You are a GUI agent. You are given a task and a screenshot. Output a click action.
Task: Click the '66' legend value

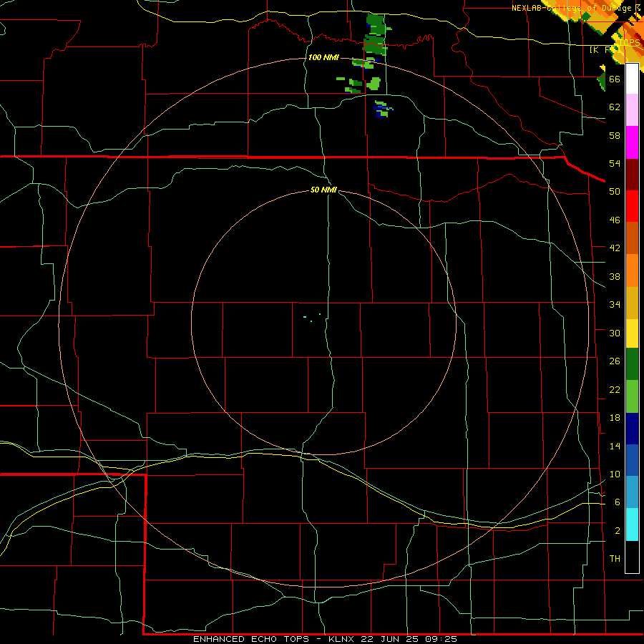tap(615, 79)
